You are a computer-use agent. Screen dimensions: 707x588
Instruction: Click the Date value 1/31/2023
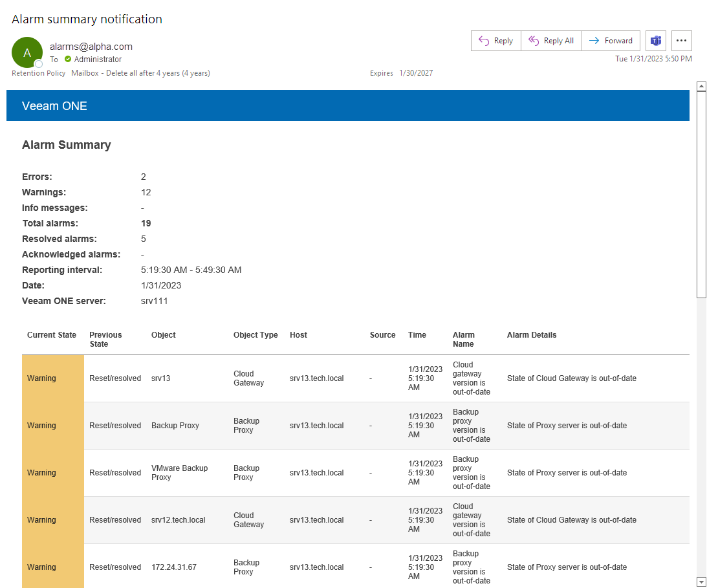pyautogui.click(x=161, y=285)
